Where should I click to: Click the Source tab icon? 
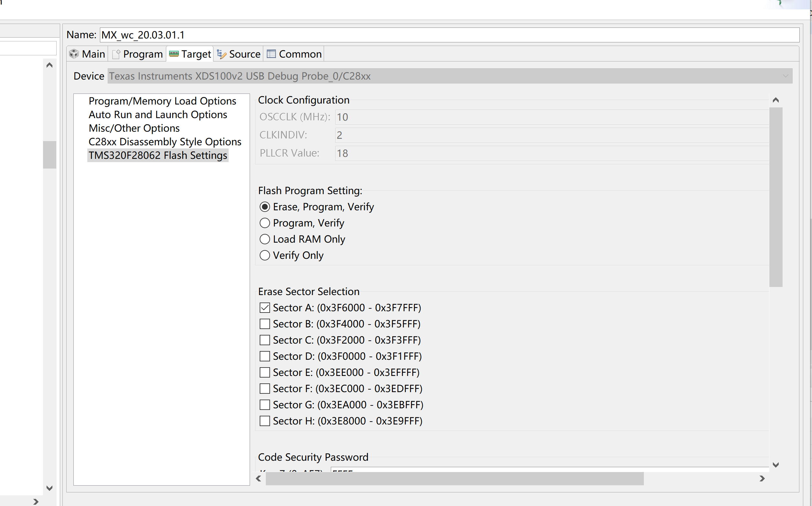coord(222,54)
